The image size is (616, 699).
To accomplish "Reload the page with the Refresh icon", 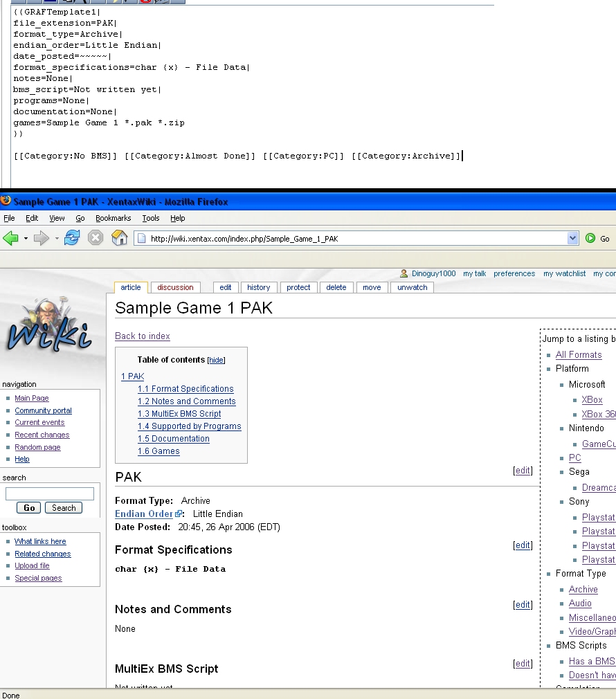I will click(x=72, y=238).
